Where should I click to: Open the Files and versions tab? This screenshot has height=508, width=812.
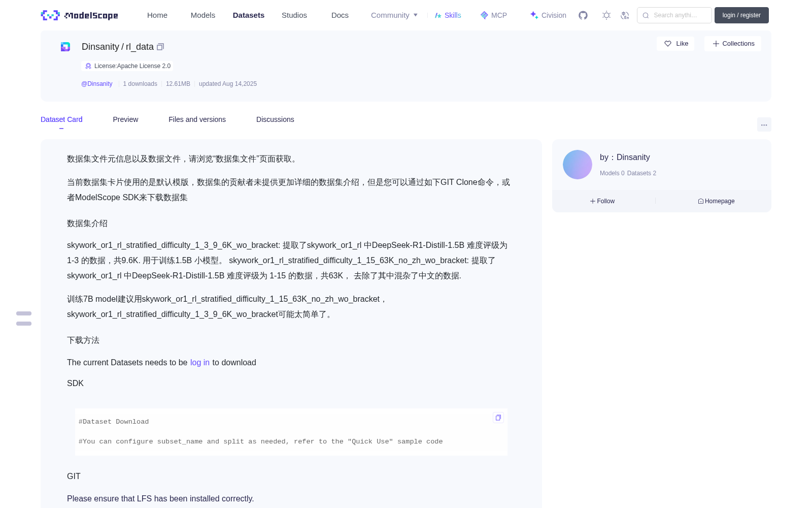click(x=197, y=119)
